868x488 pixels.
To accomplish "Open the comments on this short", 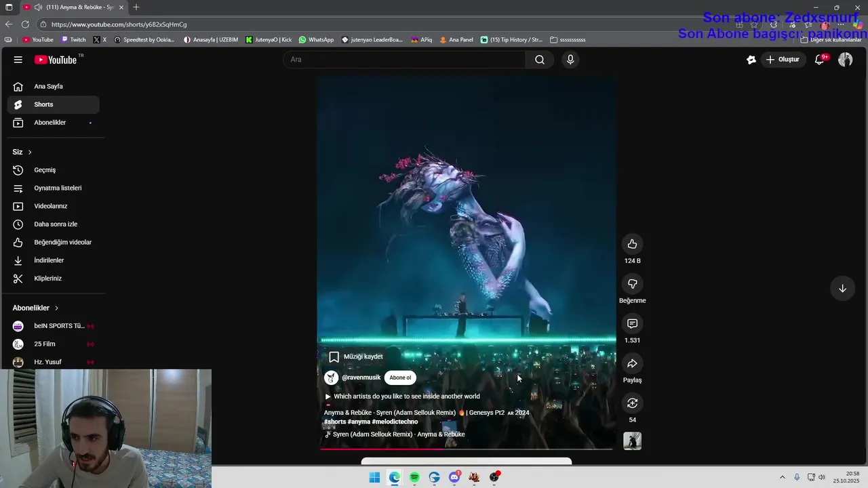I will click(632, 324).
